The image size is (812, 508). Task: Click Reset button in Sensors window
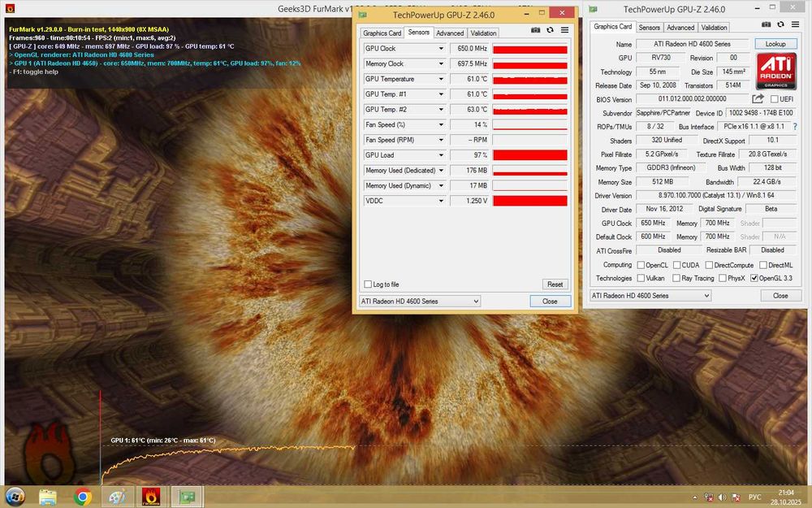pyautogui.click(x=555, y=284)
